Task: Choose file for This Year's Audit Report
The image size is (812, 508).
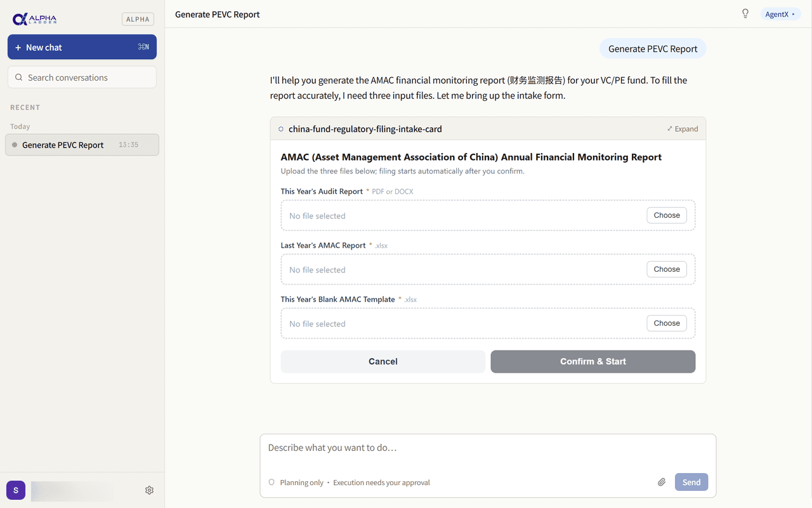Action: [x=667, y=215]
